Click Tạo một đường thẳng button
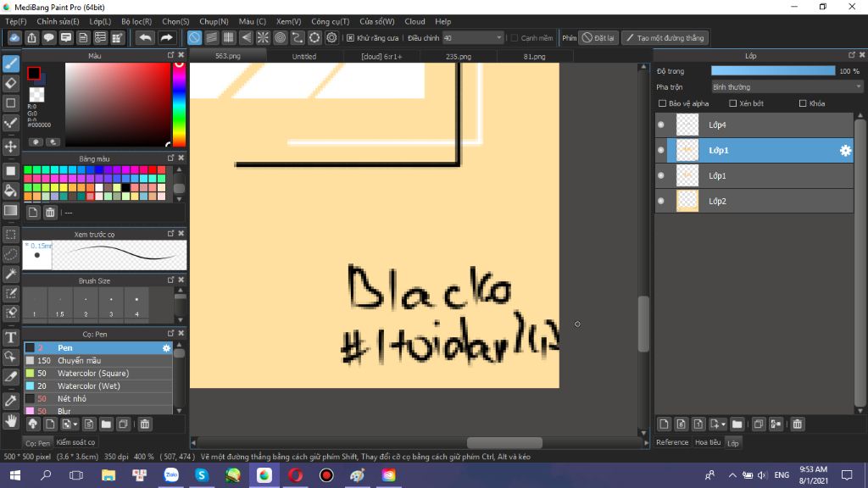Screen dimensions: 868x488 pos(665,37)
